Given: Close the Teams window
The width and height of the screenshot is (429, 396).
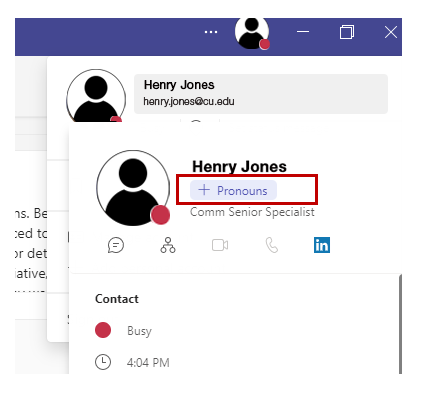Looking at the screenshot, I should [x=391, y=32].
